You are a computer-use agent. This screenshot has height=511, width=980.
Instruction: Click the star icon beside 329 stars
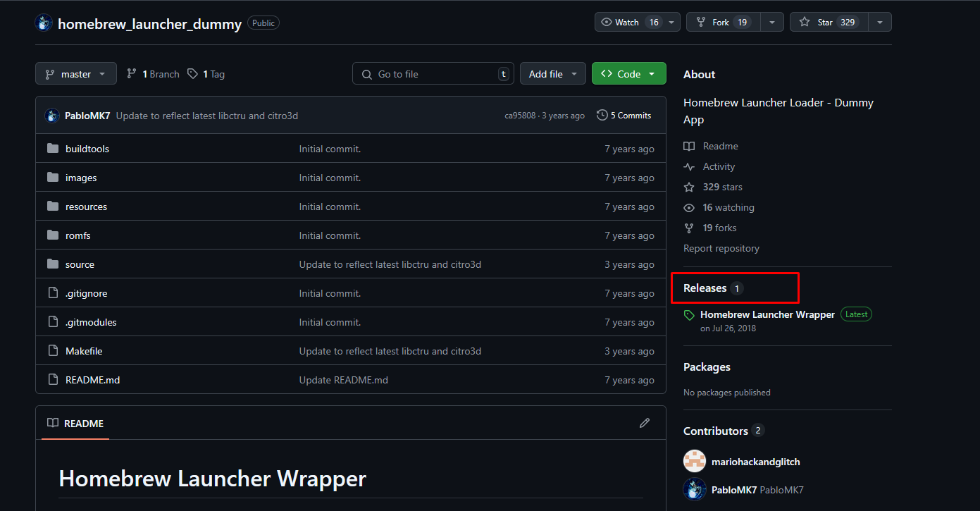coord(689,187)
